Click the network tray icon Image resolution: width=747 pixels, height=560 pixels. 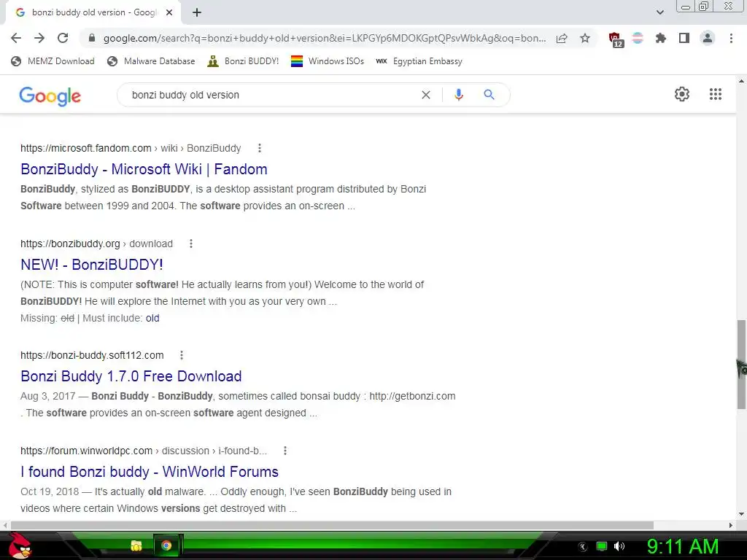coord(602,546)
